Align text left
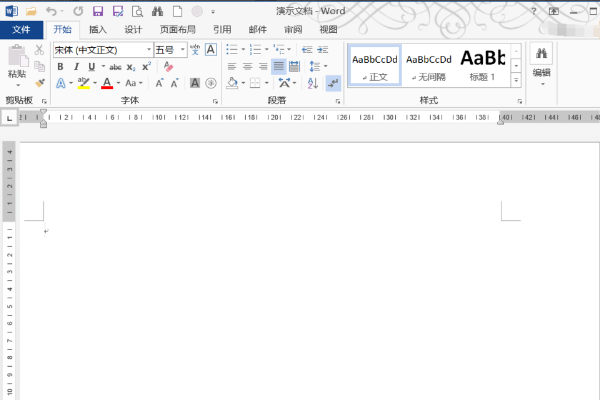This screenshot has width=600, height=400. (232, 67)
